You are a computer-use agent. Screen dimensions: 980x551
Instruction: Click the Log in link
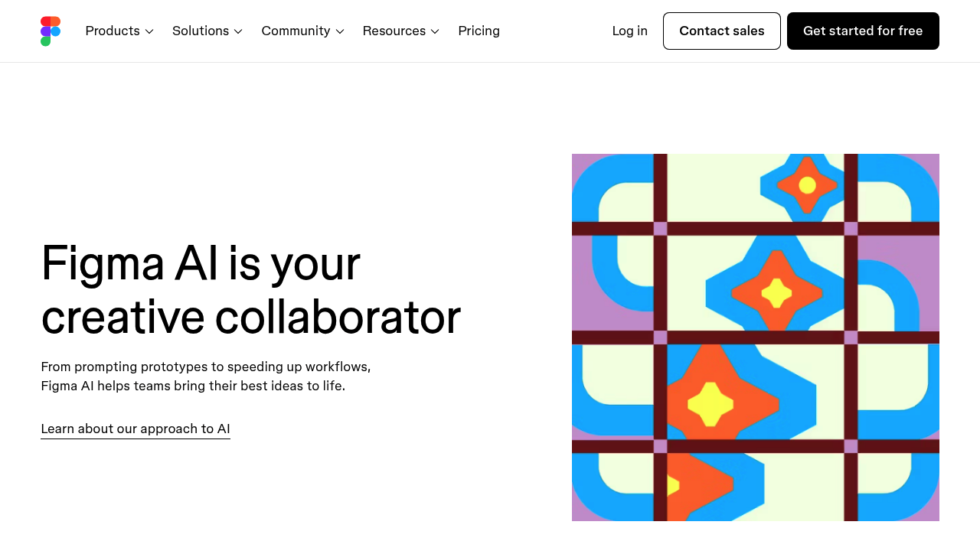point(629,31)
